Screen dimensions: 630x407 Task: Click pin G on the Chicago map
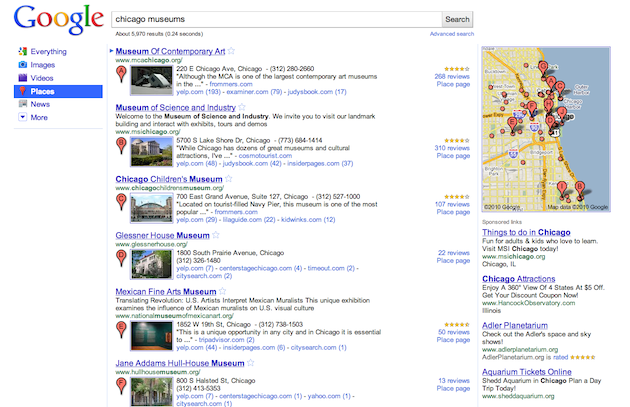point(544,68)
